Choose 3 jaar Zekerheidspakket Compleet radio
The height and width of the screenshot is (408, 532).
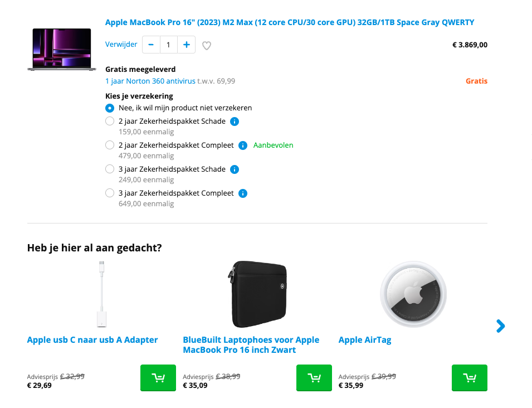coord(110,193)
